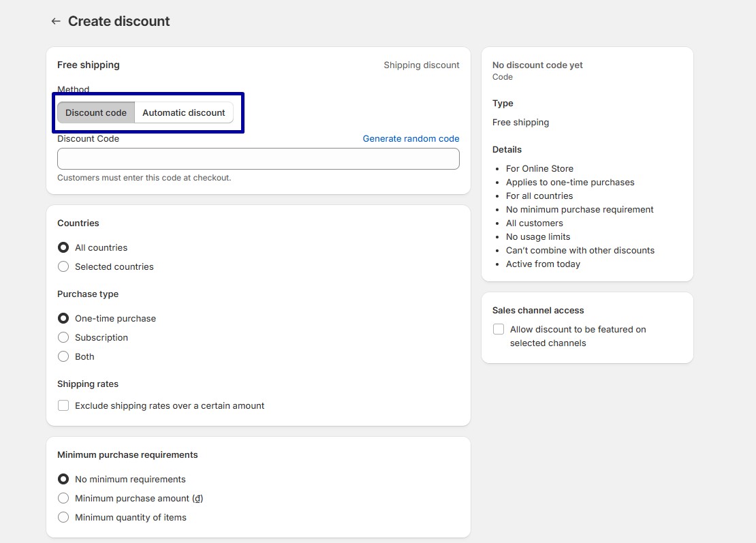Focus the Discount Code text field
Viewport: 756px width, 543px height.
pyautogui.click(x=258, y=159)
